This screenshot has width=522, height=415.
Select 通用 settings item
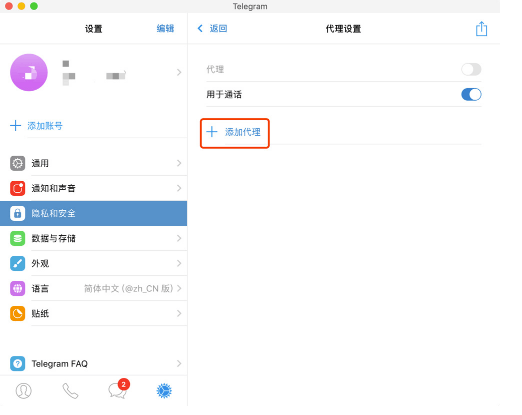tap(93, 163)
